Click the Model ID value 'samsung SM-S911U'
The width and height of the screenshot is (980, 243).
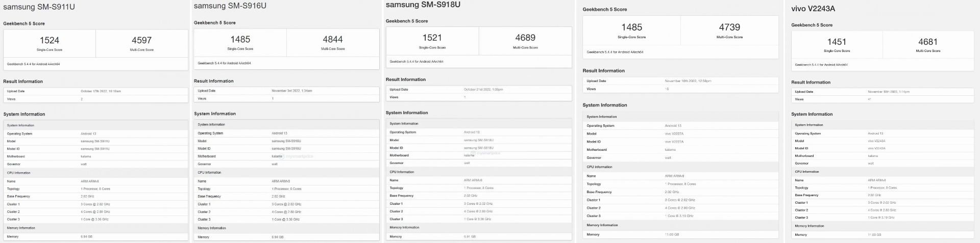(95, 149)
